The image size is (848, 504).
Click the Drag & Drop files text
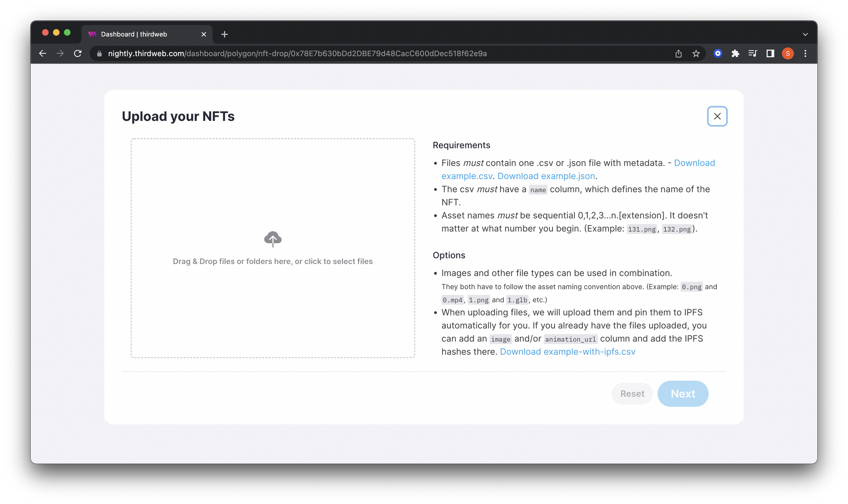coord(273,262)
